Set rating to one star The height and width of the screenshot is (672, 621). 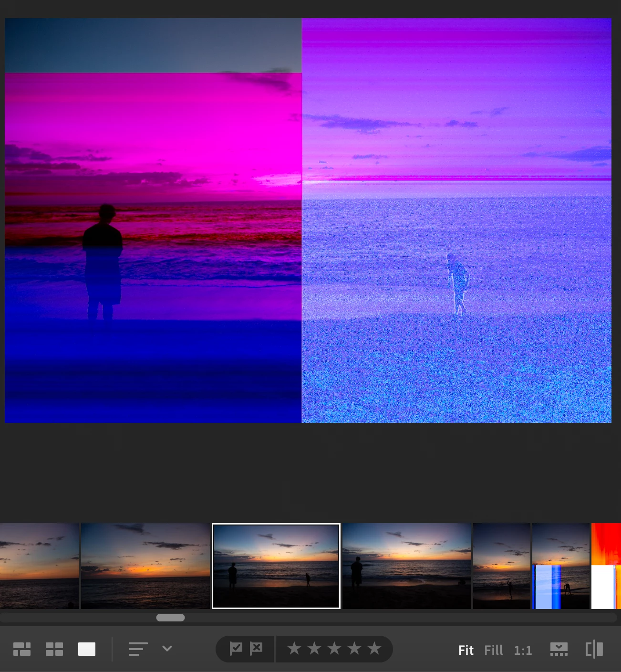(294, 649)
